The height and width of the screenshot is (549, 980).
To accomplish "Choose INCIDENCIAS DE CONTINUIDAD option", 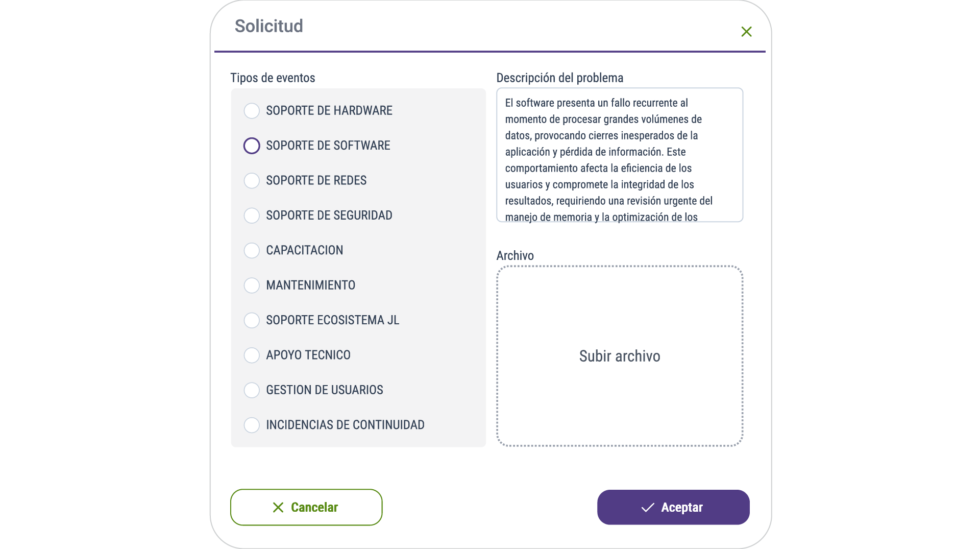I will tap(252, 425).
